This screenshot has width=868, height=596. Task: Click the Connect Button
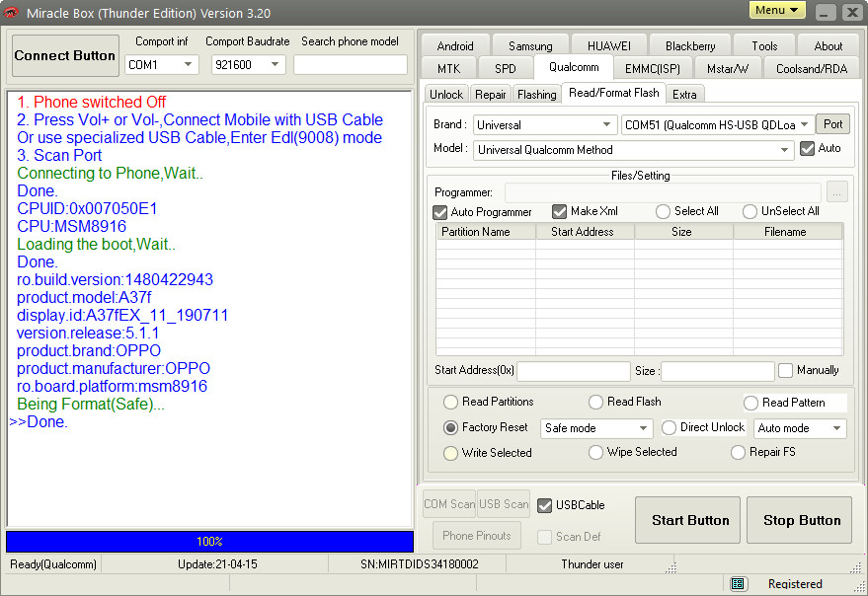(65, 56)
